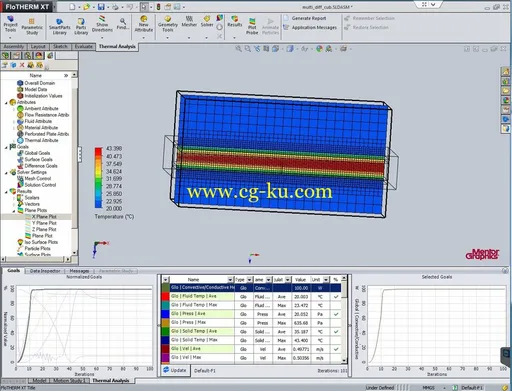
Task: Click the traffic light rebuild icon
Action: pyautogui.click(x=158, y=7)
